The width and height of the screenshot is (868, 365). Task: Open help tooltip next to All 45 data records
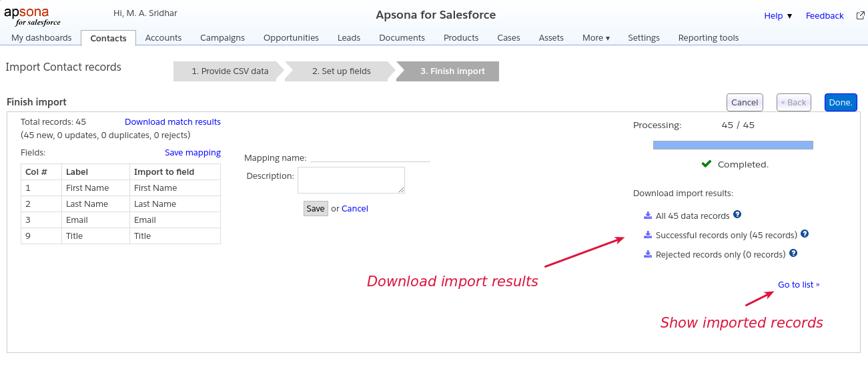coord(737,215)
